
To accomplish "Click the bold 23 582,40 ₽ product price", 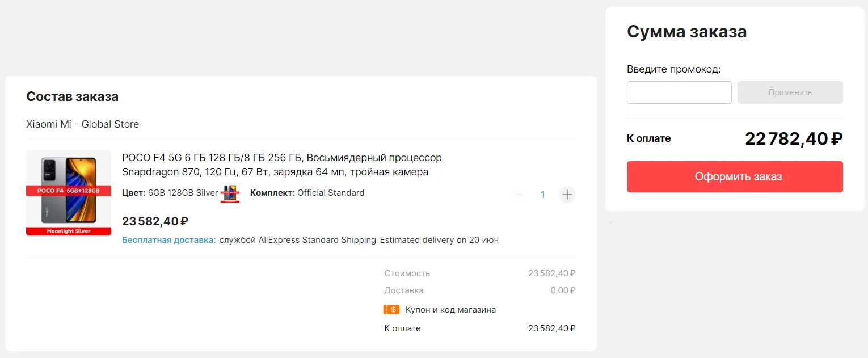I will pyautogui.click(x=155, y=221).
